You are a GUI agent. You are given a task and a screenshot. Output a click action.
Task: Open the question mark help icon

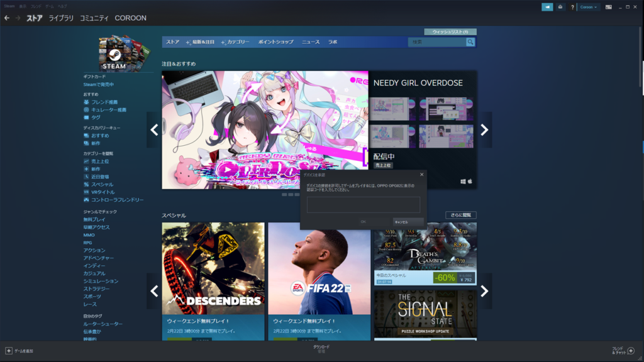point(572,7)
